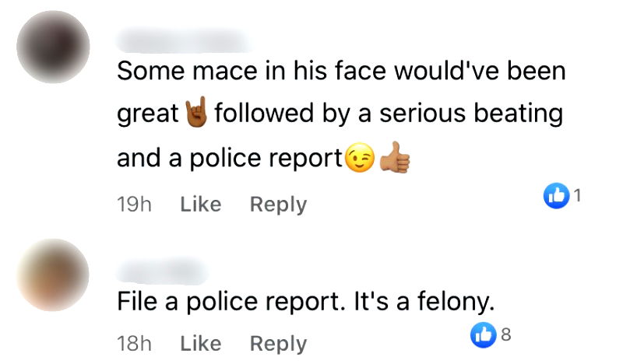Reply to the "File a police report" comment
Screen dimensions: 623x364
(x=278, y=343)
